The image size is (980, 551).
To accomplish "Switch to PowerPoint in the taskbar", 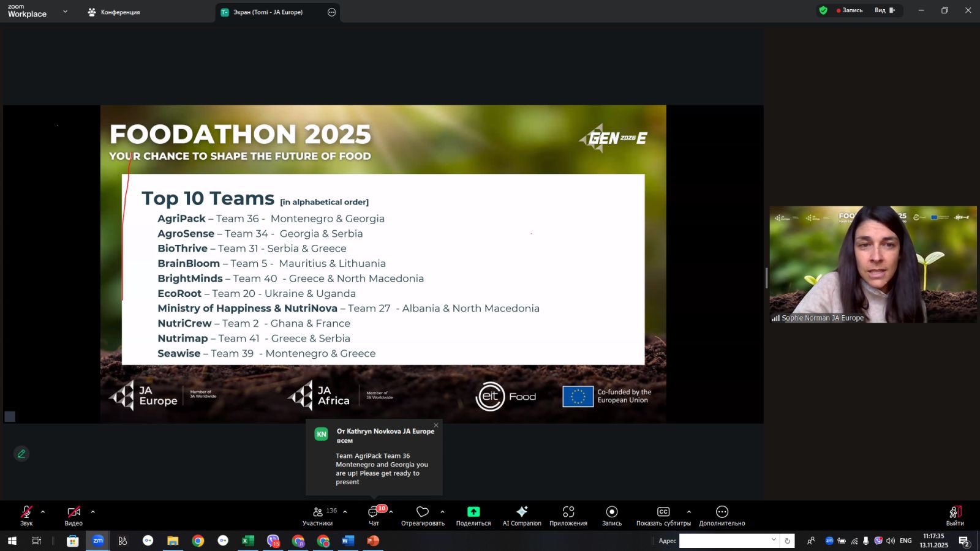I will tap(373, 541).
